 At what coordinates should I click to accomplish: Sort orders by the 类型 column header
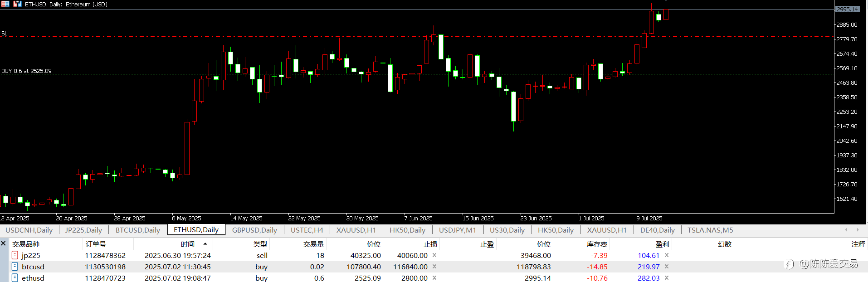click(x=260, y=244)
